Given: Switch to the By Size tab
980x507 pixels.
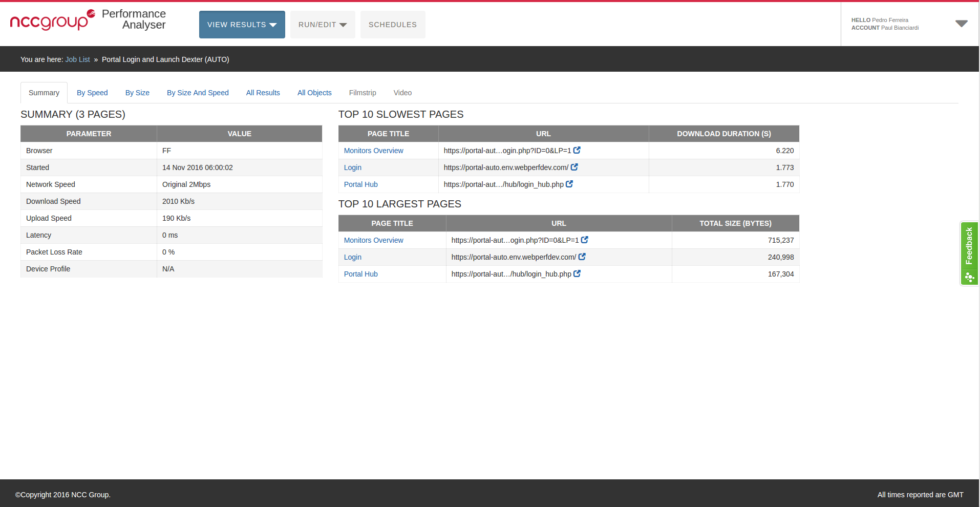Looking at the screenshot, I should pyautogui.click(x=137, y=93).
